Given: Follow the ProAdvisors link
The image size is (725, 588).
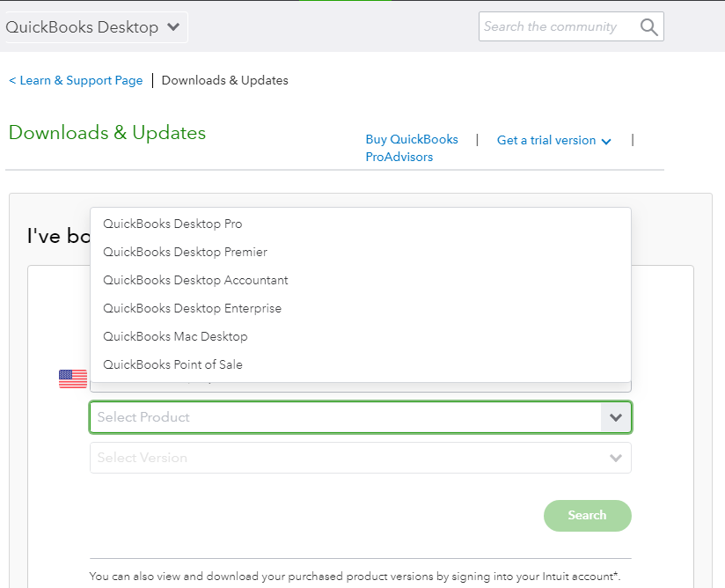Looking at the screenshot, I should pos(399,157).
